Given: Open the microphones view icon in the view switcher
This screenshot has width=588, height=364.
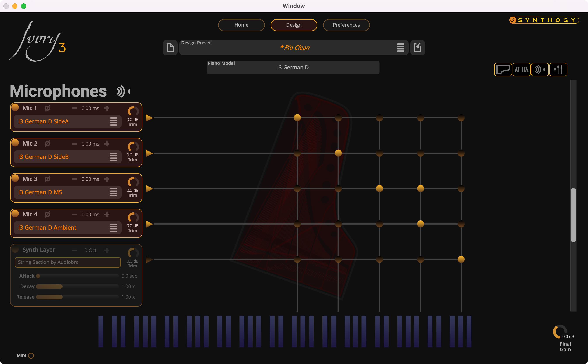Looking at the screenshot, I should tap(540, 69).
